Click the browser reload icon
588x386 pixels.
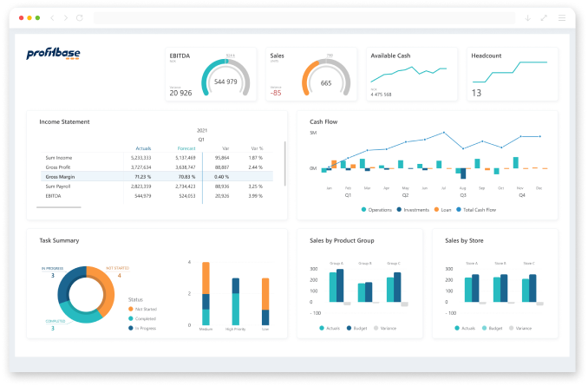point(80,17)
